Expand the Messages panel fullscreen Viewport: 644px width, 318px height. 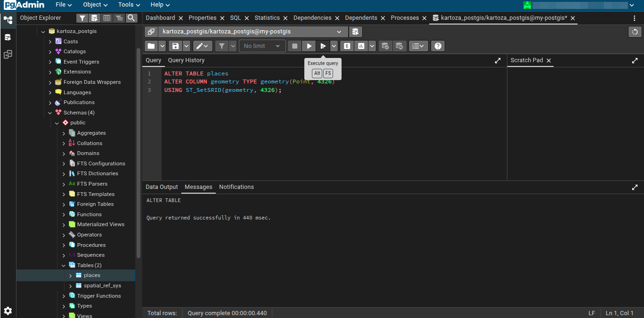(635, 187)
